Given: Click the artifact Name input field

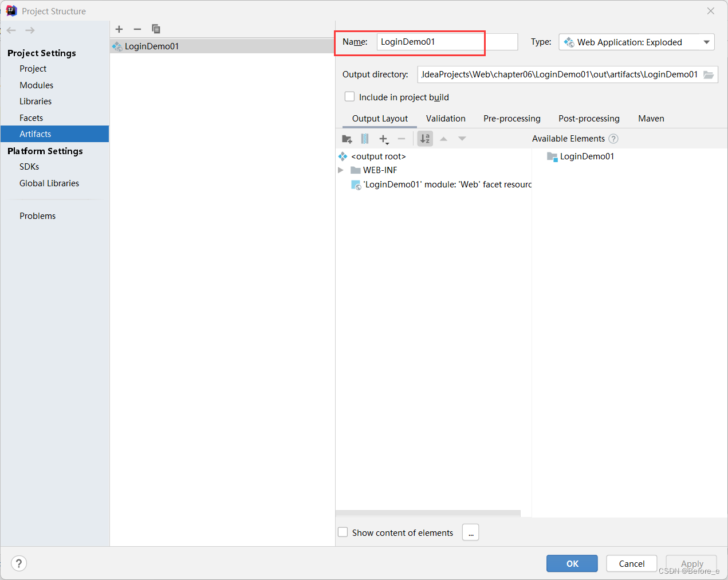Looking at the screenshot, I should [447, 42].
